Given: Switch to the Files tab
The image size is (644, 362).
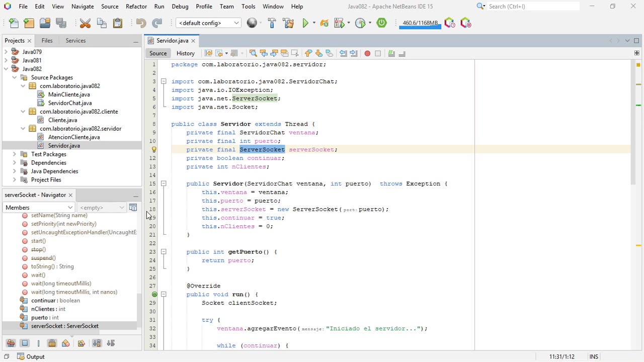Looking at the screenshot, I should click(x=47, y=41).
